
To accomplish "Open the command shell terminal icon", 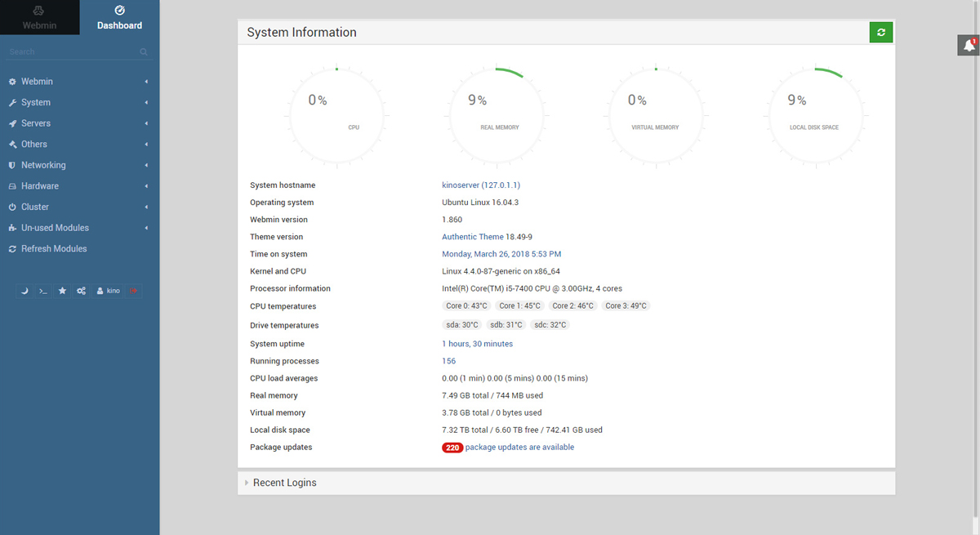I will click(43, 291).
